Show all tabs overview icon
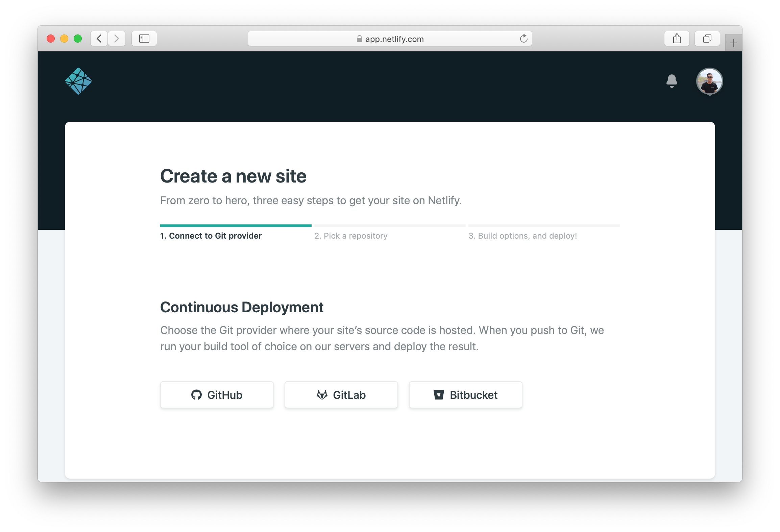Image resolution: width=780 pixels, height=532 pixels. (707, 39)
